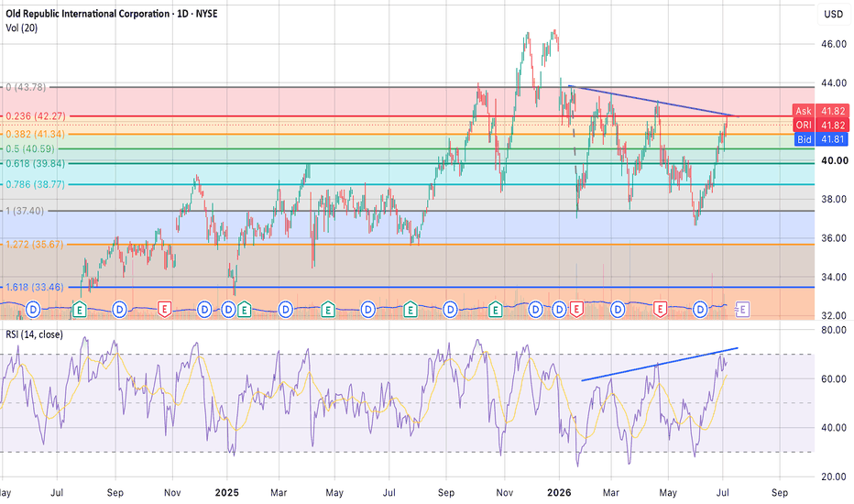This screenshot has width=854, height=504.
Task: Select the dividend marker from March 2026
Action: point(618,310)
